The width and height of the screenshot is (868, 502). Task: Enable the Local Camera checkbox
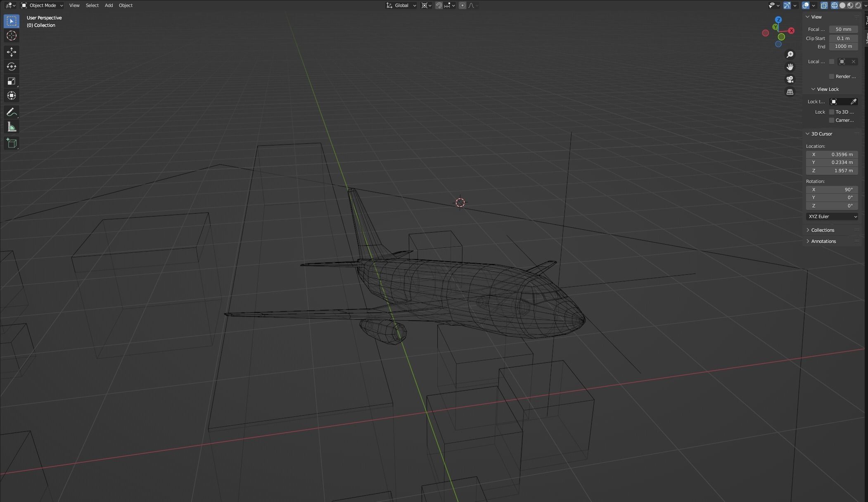click(x=832, y=62)
